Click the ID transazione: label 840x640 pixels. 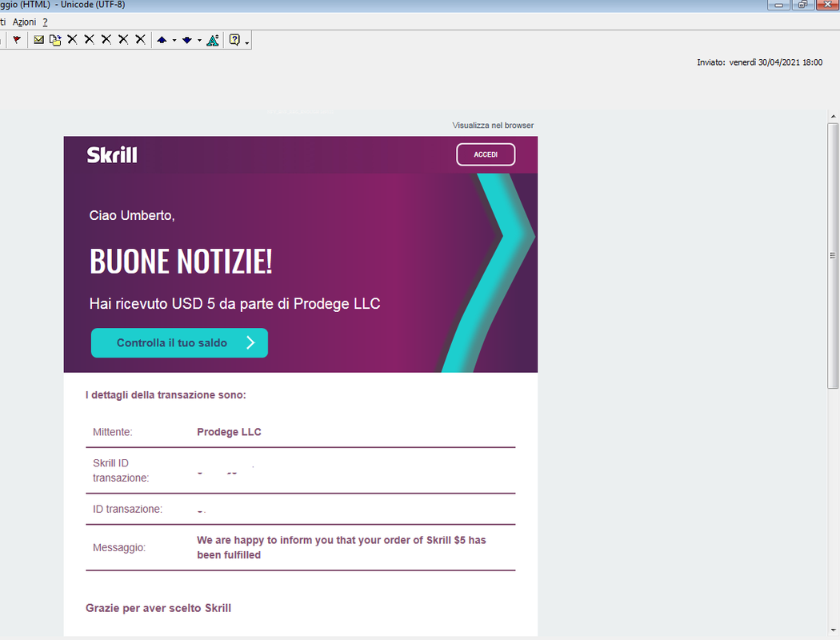pos(127,510)
